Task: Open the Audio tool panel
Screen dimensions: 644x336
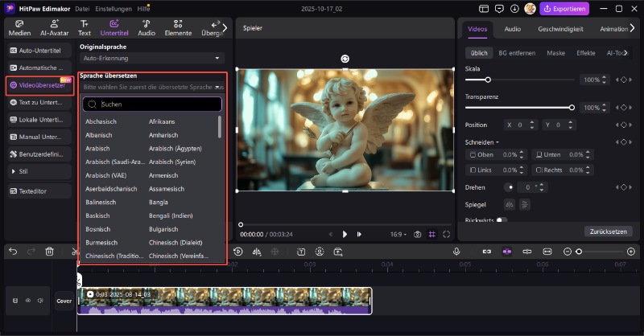Action: click(x=147, y=28)
